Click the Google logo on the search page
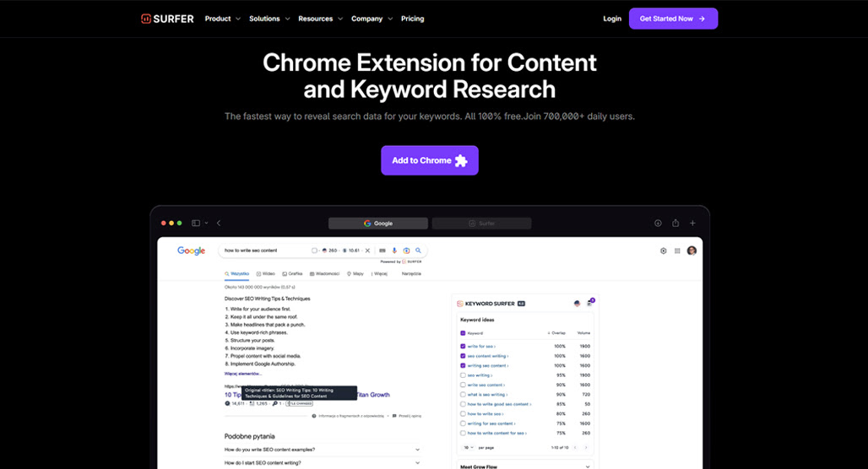 [191, 251]
